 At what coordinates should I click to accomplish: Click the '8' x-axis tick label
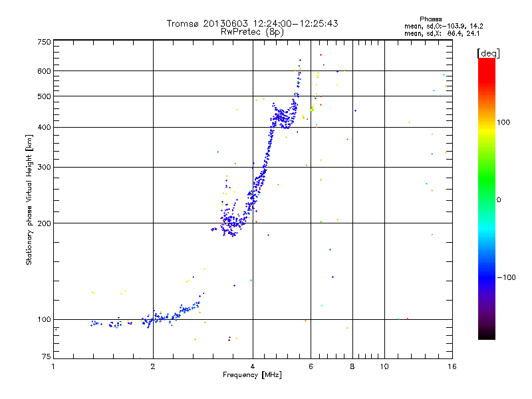(352, 366)
